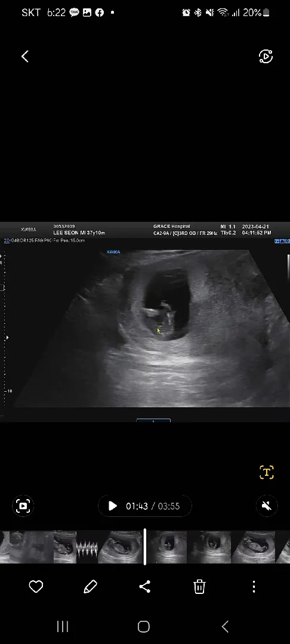Mark the video as favorite with heart
Screen dimensions: 290x644
(36, 587)
